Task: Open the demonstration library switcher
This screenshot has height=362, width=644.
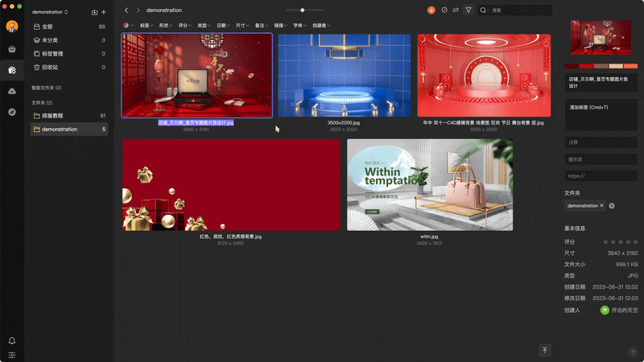Action: click(50, 12)
